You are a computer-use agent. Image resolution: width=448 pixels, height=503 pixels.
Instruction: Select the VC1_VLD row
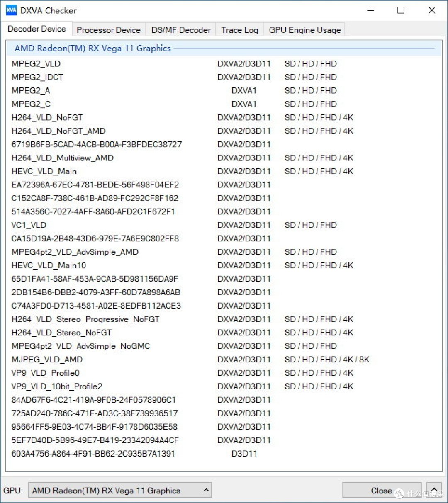(x=224, y=225)
